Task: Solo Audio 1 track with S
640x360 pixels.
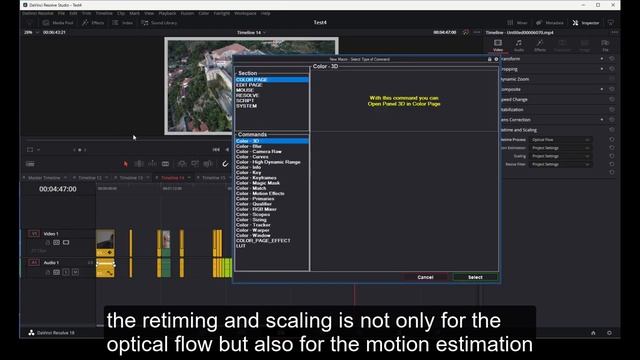Action: point(66,272)
